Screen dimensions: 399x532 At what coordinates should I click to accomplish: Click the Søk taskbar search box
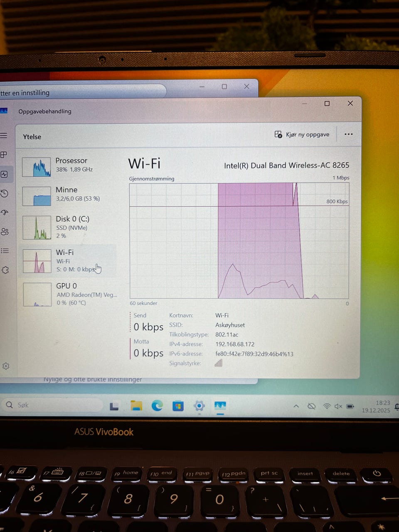coord(52,405)
